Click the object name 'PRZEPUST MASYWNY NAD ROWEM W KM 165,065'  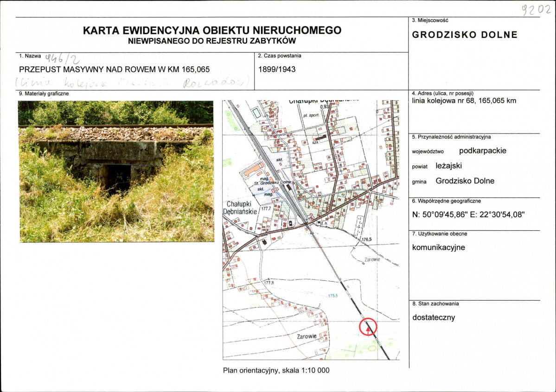(x=114, y=70)
